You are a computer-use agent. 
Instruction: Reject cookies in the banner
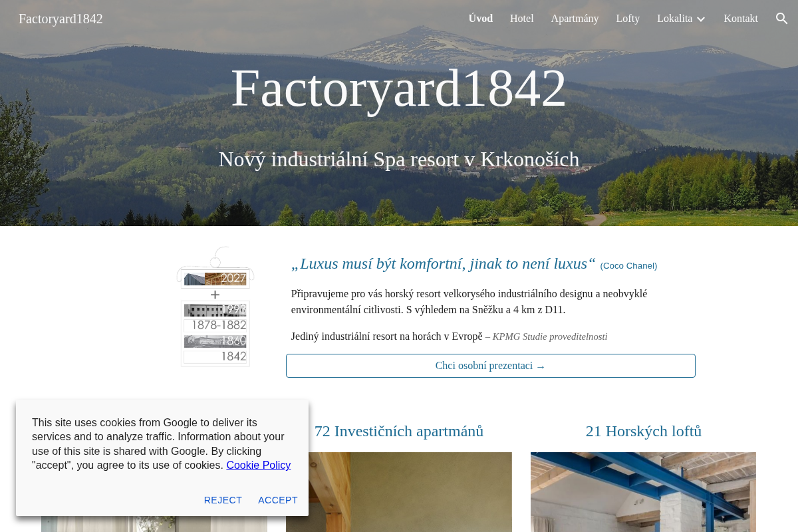(223, 500)
